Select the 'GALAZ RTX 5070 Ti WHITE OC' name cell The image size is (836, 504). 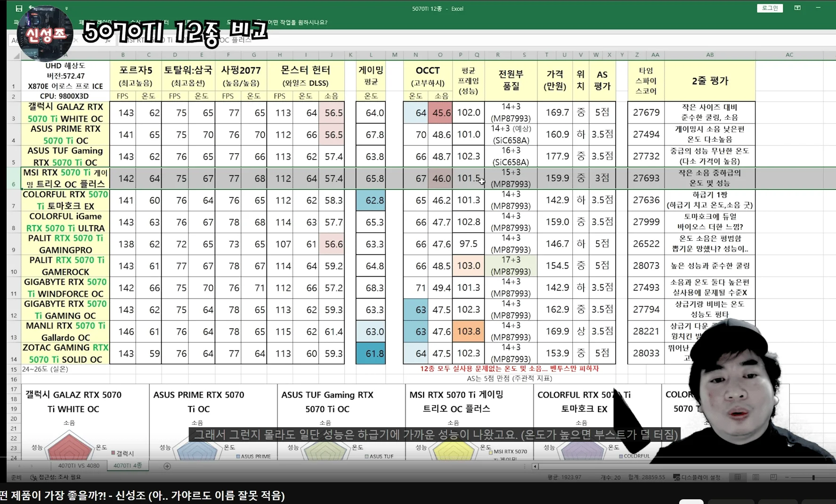pos(65,113)
